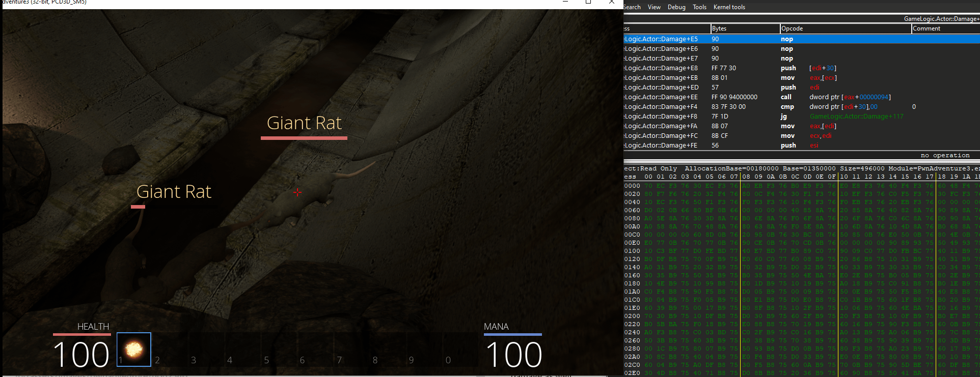The image size is (980, 377).
Task: Click the Bytes column header
Action: click(745, 28)
